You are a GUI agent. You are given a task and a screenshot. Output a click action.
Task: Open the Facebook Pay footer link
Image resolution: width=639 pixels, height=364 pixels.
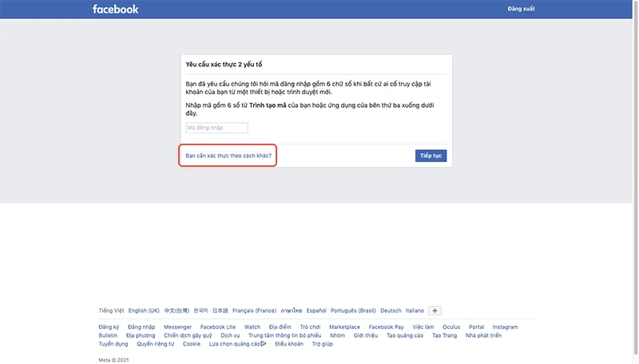point(387,327)
